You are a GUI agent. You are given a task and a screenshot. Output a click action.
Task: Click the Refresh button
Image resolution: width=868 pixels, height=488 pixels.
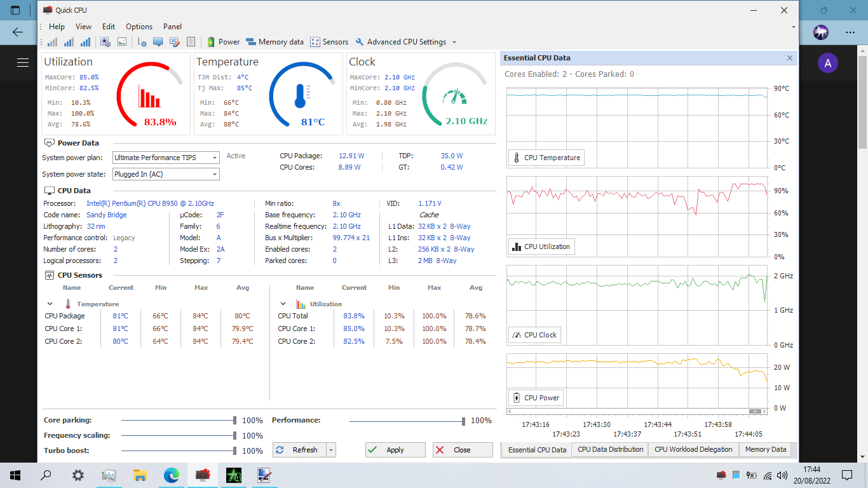299,450
